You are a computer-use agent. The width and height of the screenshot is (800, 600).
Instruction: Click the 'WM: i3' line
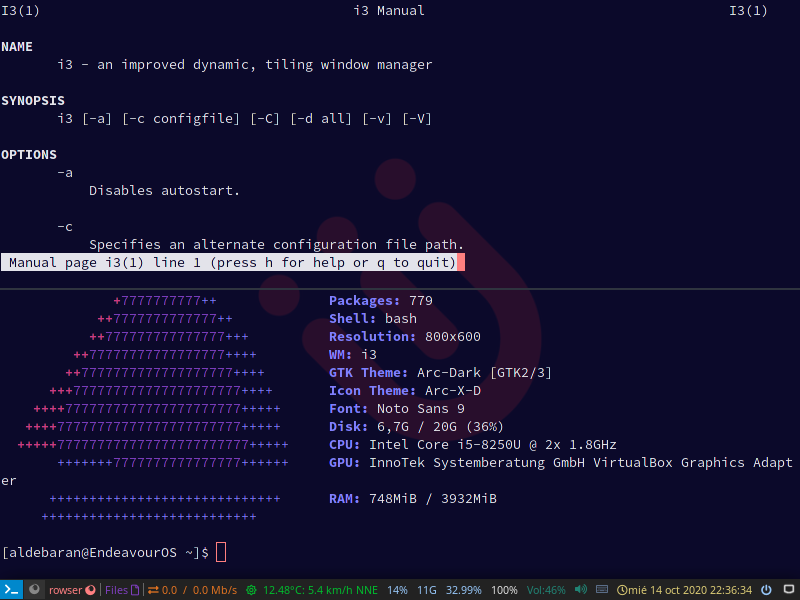pyautogui.click(x=353, y=355)
